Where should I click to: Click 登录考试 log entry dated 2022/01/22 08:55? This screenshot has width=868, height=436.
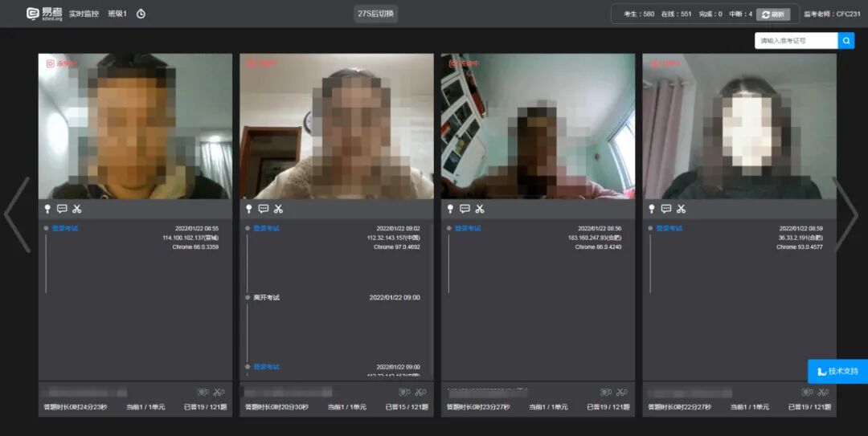[x=65, y=228]
